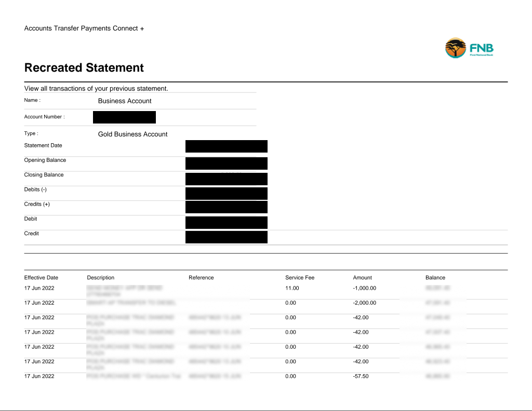Viewport: 532px width, 411px height.
Task: Click the redacted Account Number field
Action: [x=124, y=117]
